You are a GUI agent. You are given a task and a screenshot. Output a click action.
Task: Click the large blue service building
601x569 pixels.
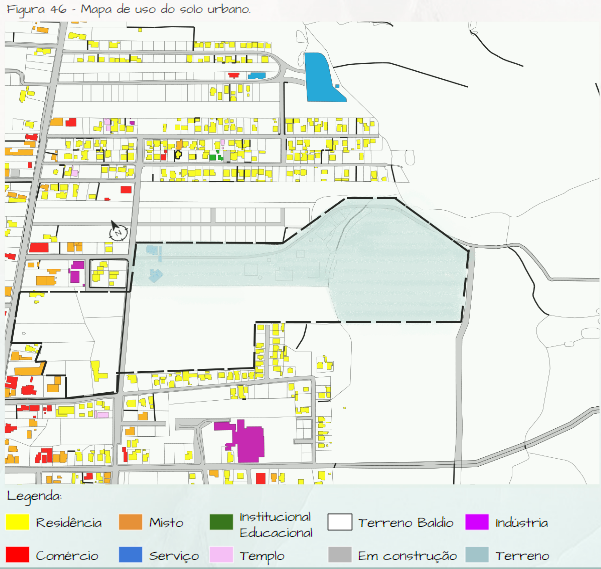[323, 77]
